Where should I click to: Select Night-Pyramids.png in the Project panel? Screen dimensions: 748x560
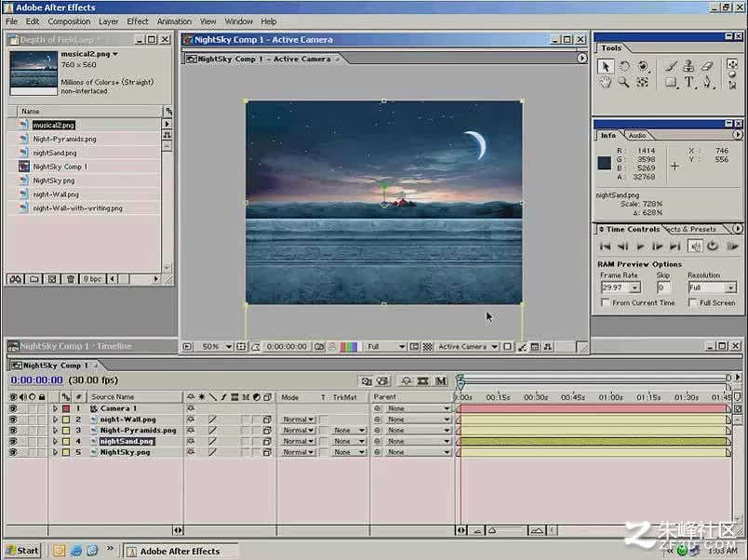(x=65, y=139)
